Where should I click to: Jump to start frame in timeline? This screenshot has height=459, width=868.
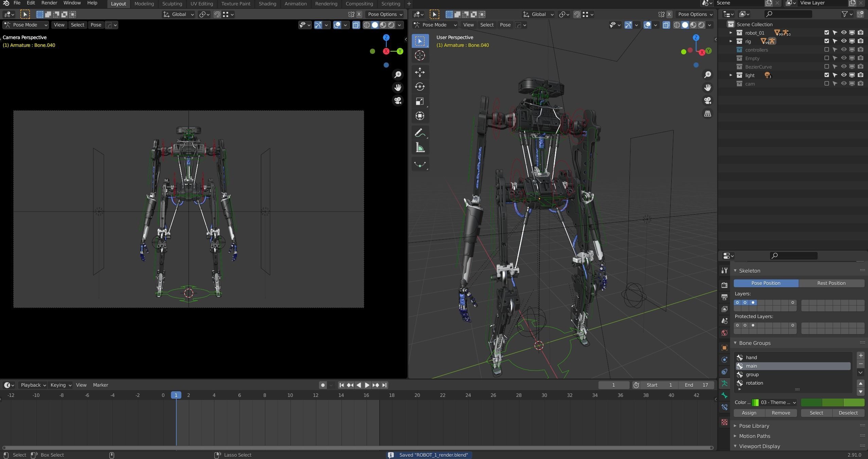pyautogui.click(x=341, y=385)
